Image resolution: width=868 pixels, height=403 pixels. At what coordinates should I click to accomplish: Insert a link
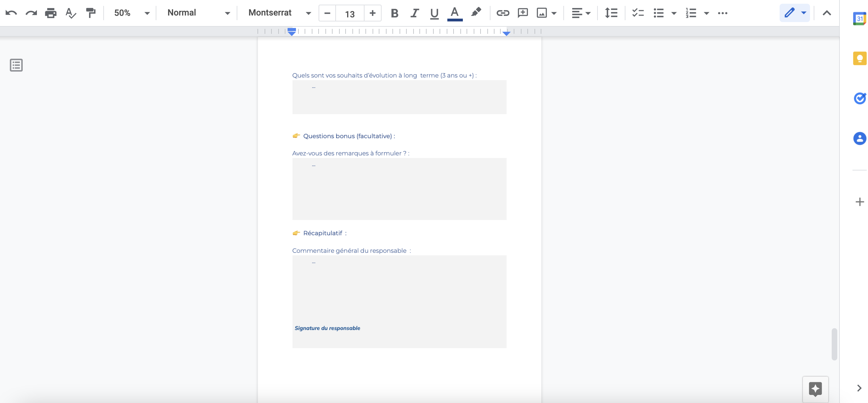point(503,13)
